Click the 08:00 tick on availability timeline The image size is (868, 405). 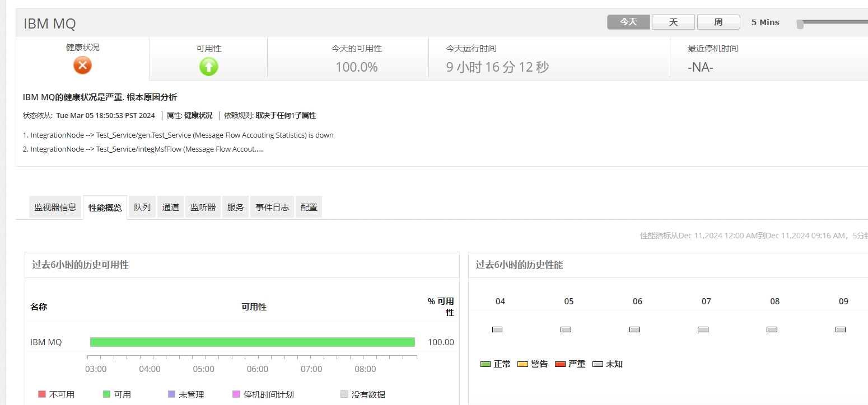[x=365, y=369]
